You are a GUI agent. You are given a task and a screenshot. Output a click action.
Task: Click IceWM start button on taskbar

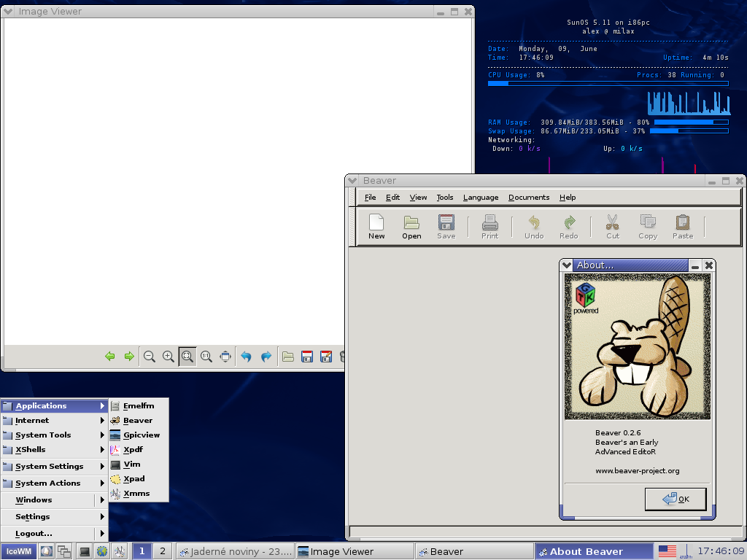point(18,551)
